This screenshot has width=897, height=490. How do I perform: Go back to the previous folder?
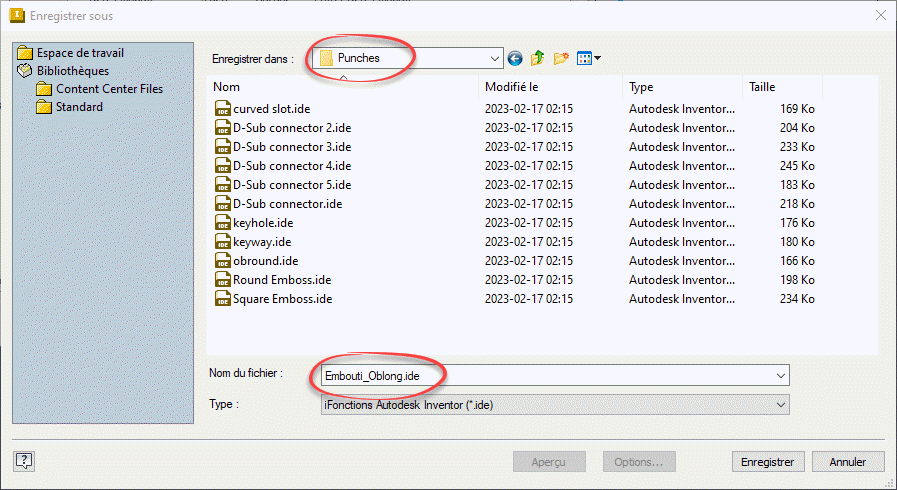515,58
